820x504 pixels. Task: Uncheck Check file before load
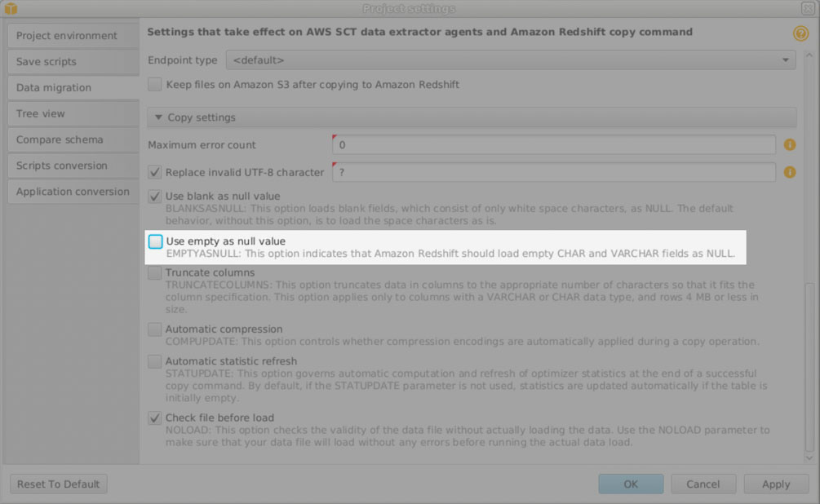click(x=155, y=418)
